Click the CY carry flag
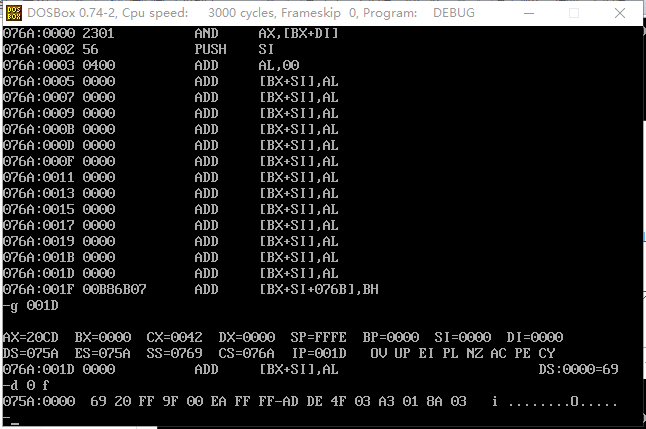Screen dimensions: 646x429 tap(547, 354)
